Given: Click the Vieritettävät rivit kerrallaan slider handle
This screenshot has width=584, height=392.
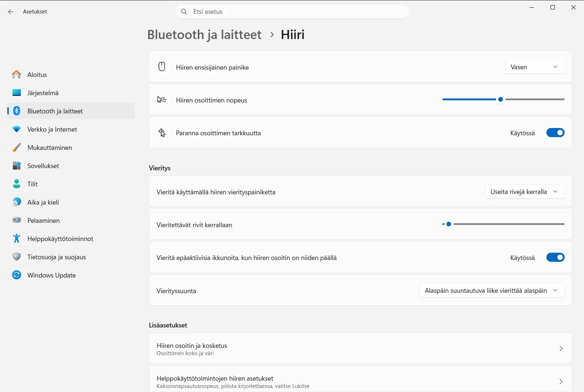Looking at the screenshot, I should coord(449,224).
